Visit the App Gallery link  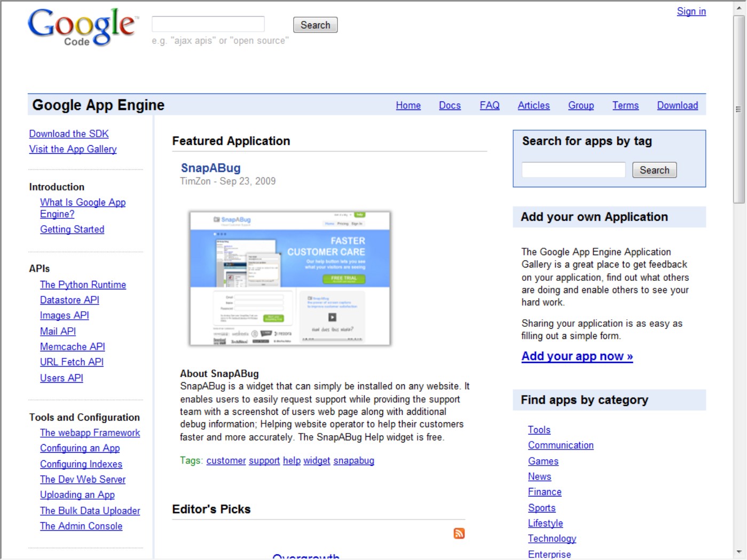[x=73, y=149]
